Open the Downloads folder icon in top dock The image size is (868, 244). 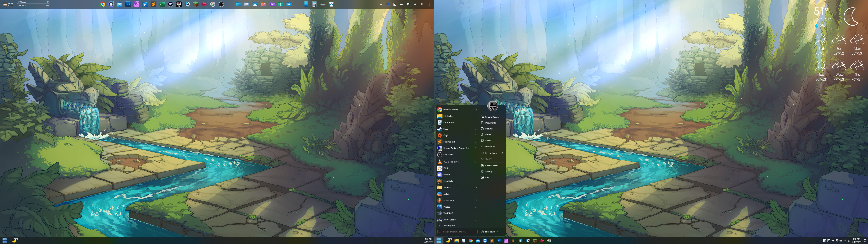pos(280,4)
